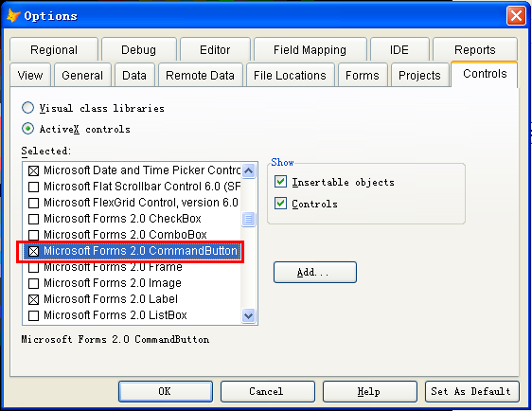Toggle the Controls show checkbox
Viewport: 532px width, 411px height.
point(280,204)
